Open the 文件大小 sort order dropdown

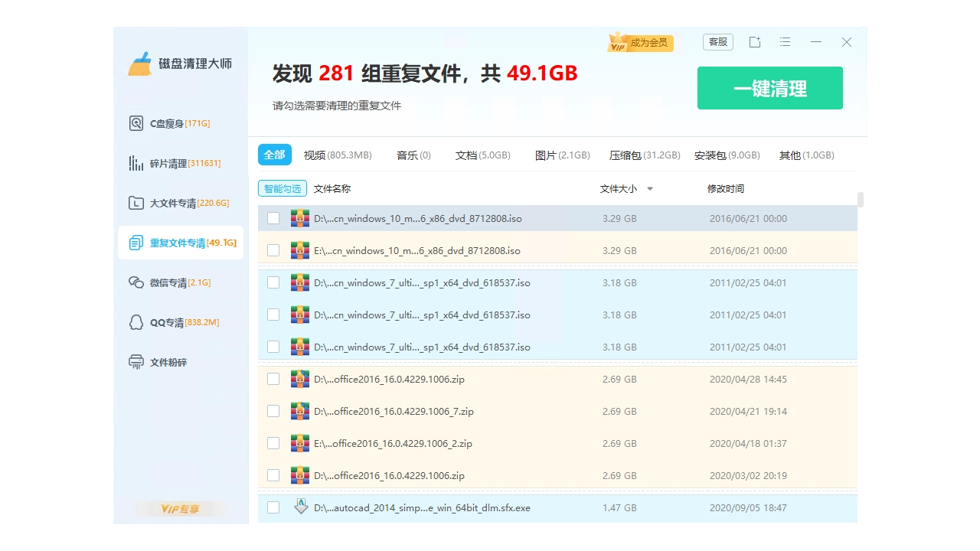(649, 188)
